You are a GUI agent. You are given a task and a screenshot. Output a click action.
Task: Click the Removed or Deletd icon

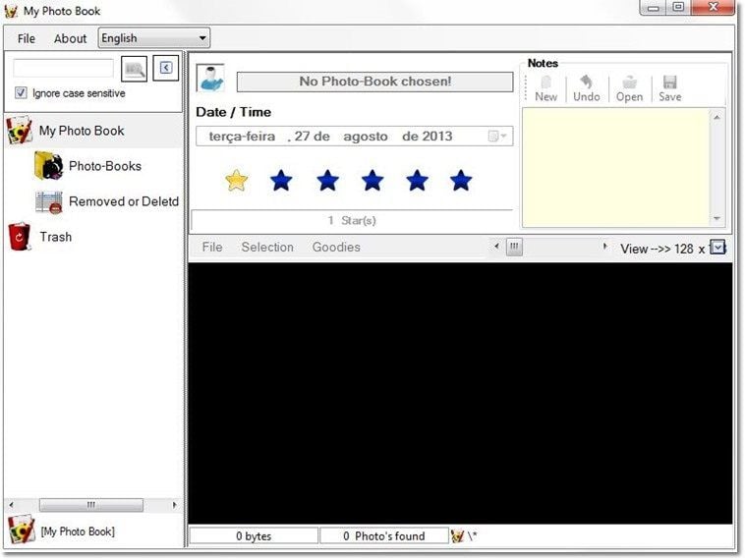coord(48,201)
